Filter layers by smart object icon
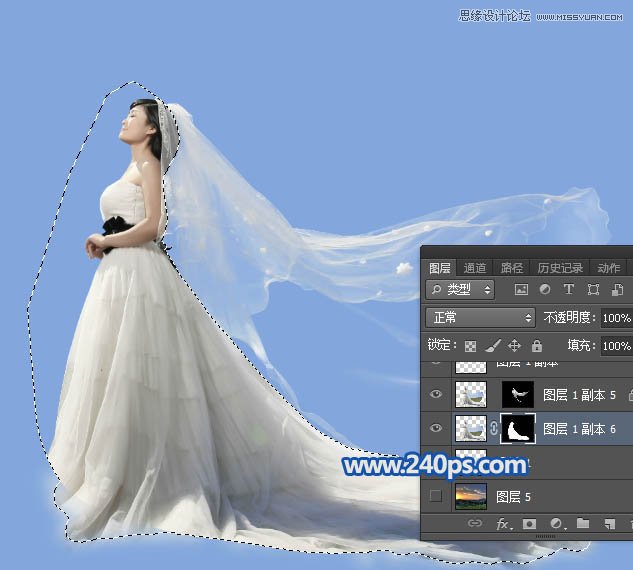The image size is (633, 570). click(617, 289)
